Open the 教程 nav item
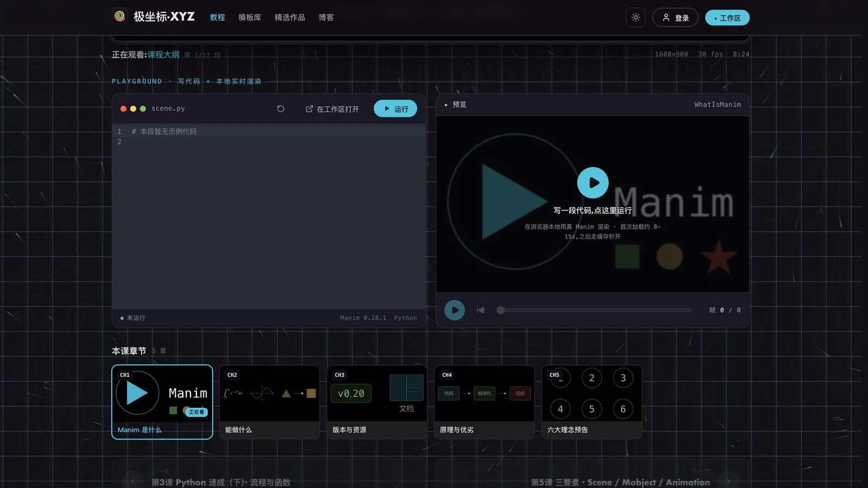Image resolution: width=868 pixels, height=488 pixels. click(x=218, y=17)
